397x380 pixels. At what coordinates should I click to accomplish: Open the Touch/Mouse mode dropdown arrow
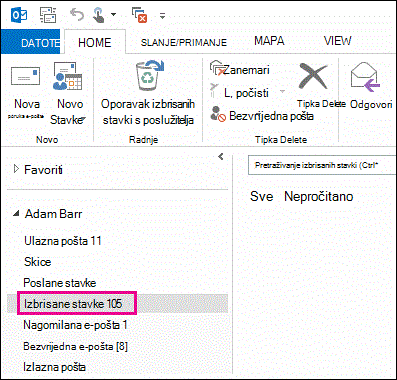coord(113,15)
